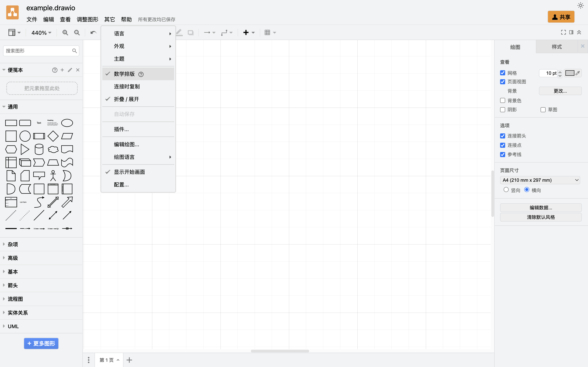Click the pencil edit icon in 便笺本
This screenshot has width=588, height=367.
70,70
